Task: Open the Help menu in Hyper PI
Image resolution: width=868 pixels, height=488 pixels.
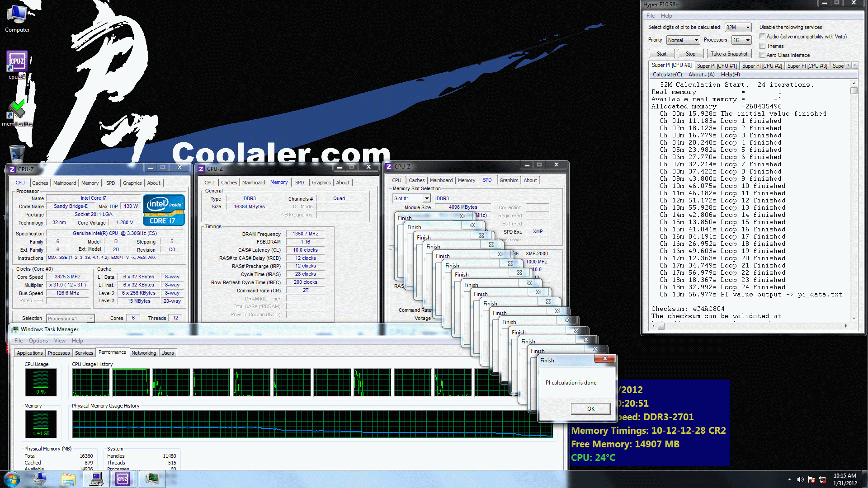Action: [x=666, y=16]
